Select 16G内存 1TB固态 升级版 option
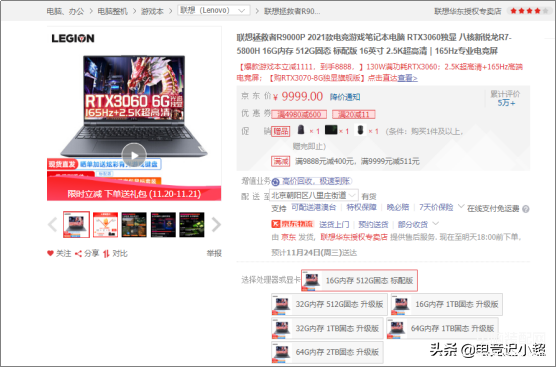Image resolution: width=556 pixels, height=367 pixels. pos(447,304)
